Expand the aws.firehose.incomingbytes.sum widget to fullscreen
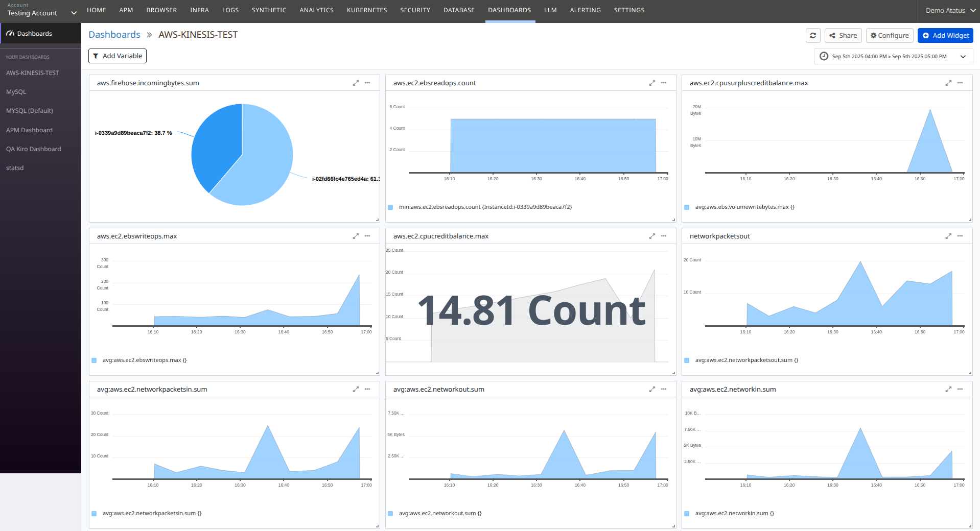The image size is (980, 531). pos(356,83)
